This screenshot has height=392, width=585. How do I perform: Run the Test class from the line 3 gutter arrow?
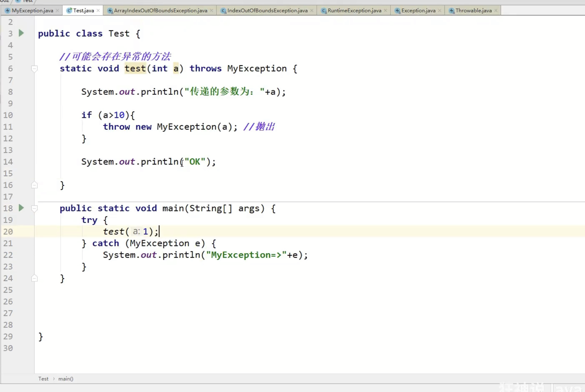[21, 33]
